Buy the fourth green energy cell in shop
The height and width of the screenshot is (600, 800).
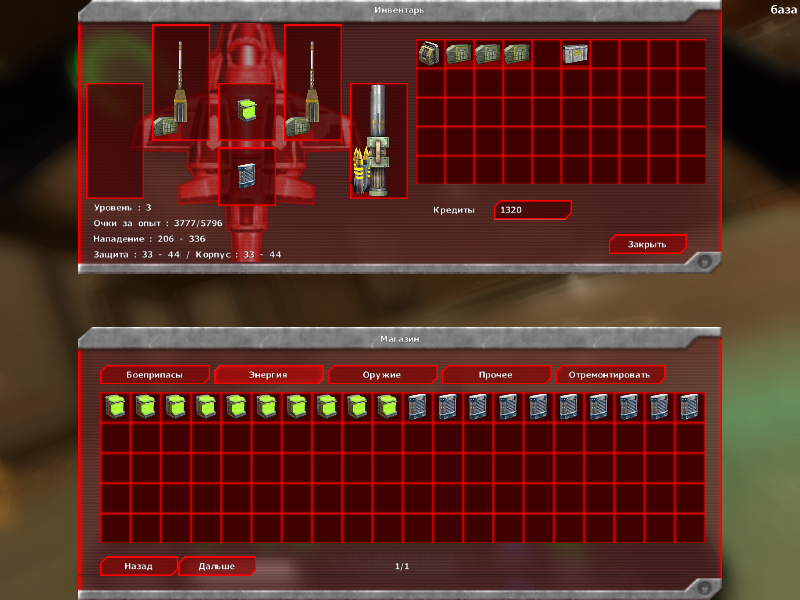point(206,407)
